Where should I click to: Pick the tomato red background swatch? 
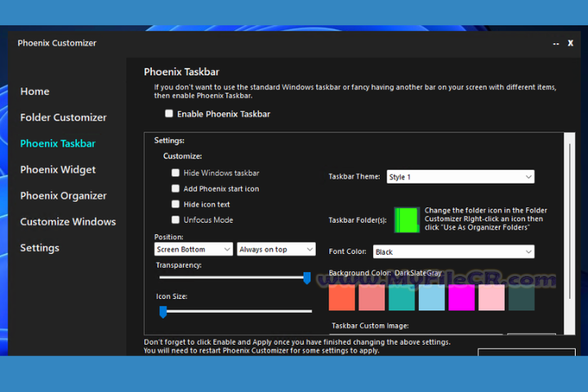point(341,297)
